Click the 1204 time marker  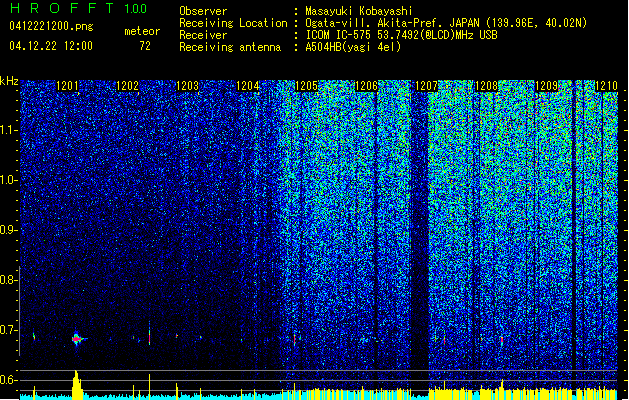tap(248, 86)
